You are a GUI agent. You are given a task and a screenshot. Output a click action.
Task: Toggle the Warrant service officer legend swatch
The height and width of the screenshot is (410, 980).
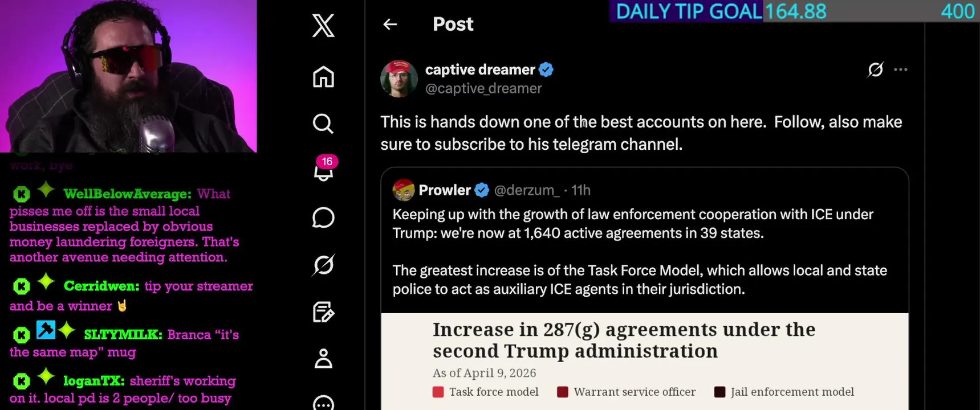(x=562, y=392)
